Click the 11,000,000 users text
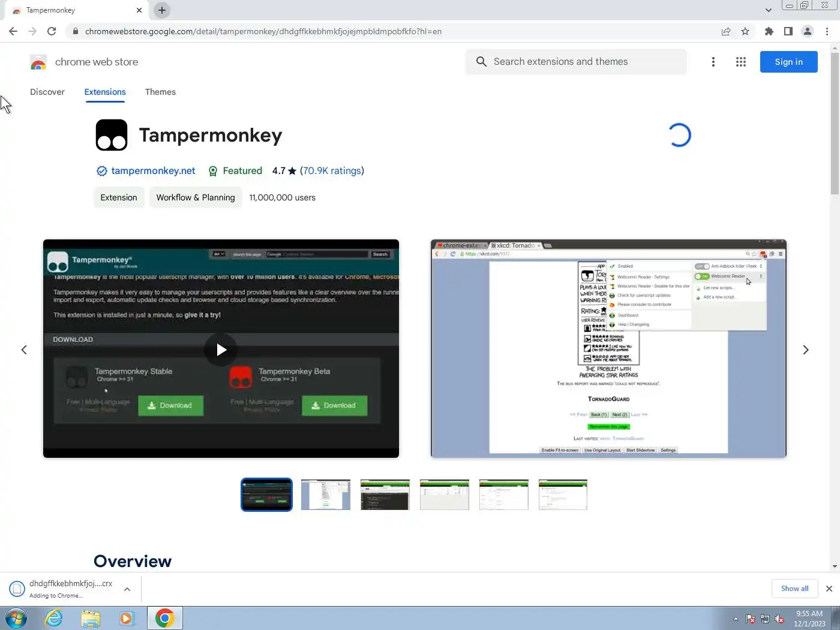Image resolution: width=840 pixels, height=630 pixels. click(282, 197)
